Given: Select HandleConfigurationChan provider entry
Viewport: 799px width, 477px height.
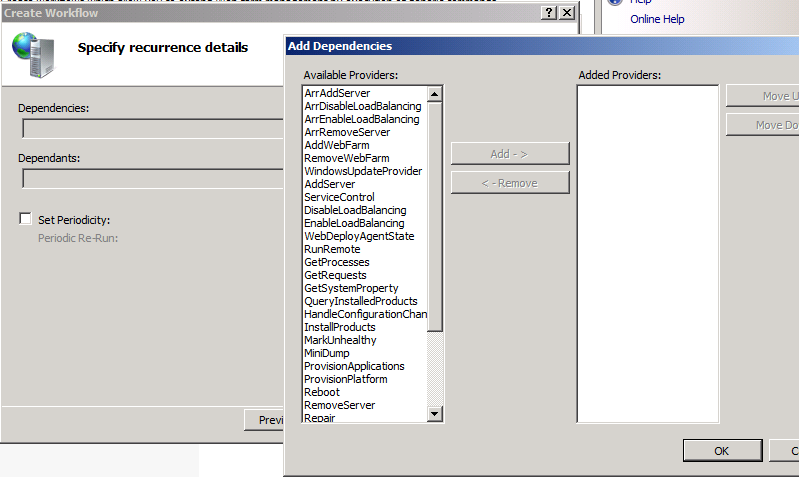Looking at the screenshot, I should (365, 314).
